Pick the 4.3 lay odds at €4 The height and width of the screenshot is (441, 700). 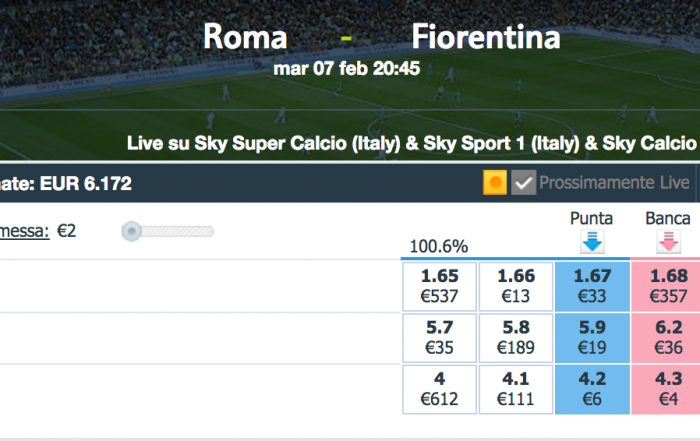[x=666, y=389]
